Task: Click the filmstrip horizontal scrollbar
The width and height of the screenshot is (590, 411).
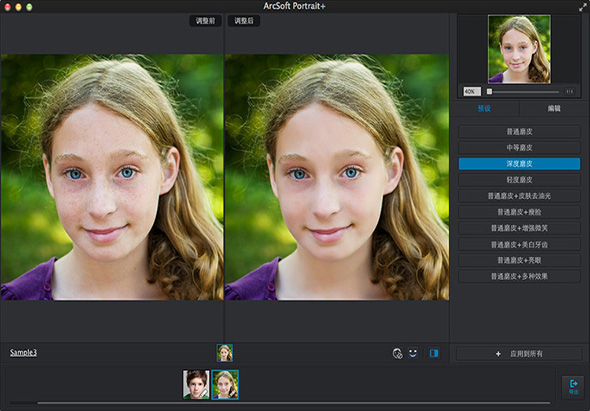Action: [x=293, y=403]
